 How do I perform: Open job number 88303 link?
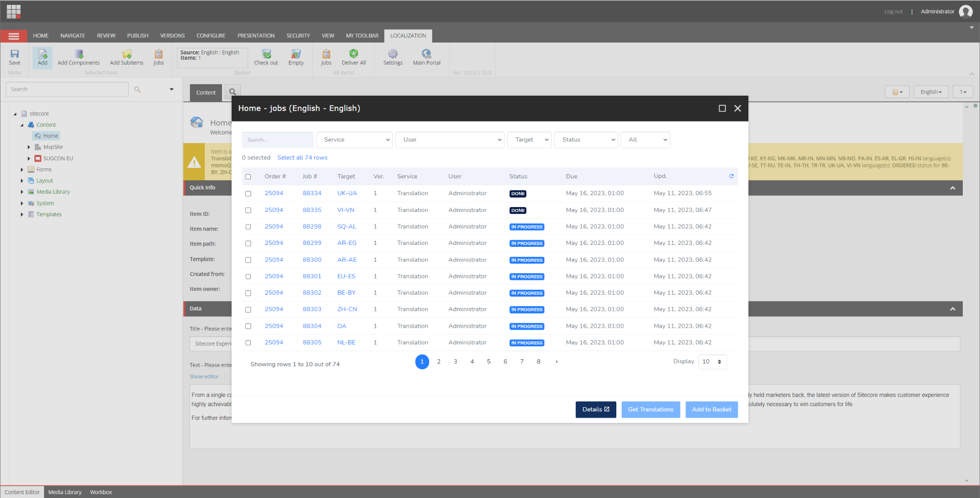pos(312,310)
